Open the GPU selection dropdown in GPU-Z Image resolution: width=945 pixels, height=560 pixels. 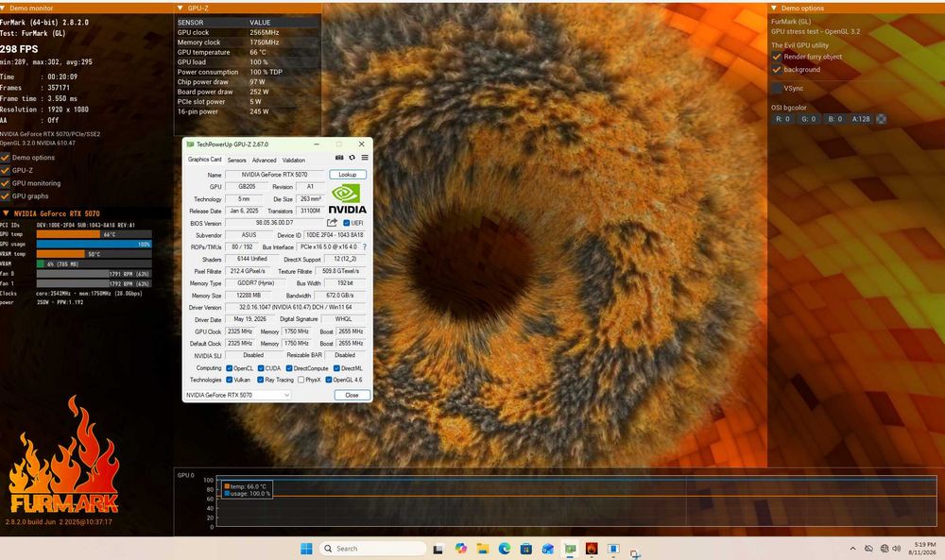click(237, 395)
